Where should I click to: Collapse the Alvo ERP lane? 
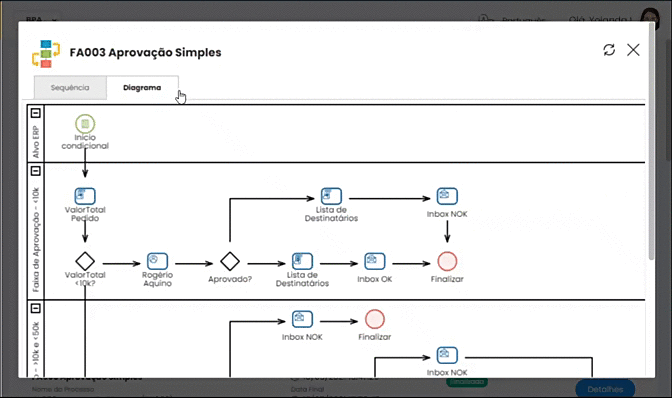[x=36, y=113]
